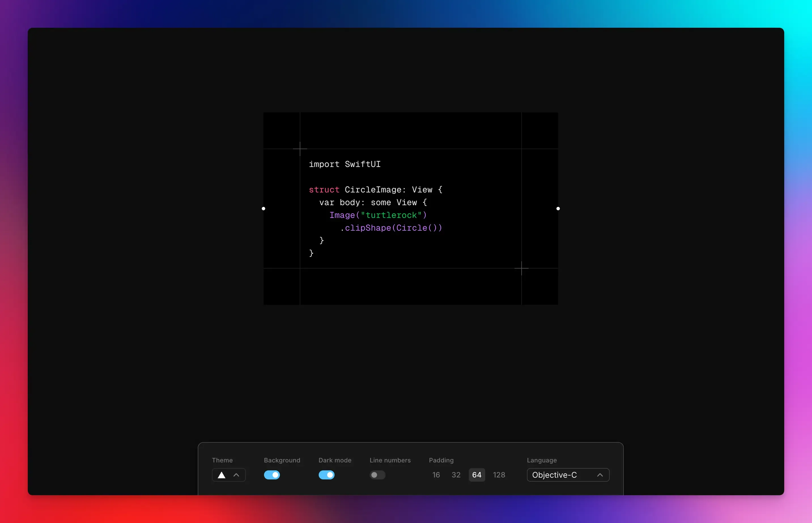Click the green "turtlerock" string
This screenshot has width=812, height=523.
point(391,215)
